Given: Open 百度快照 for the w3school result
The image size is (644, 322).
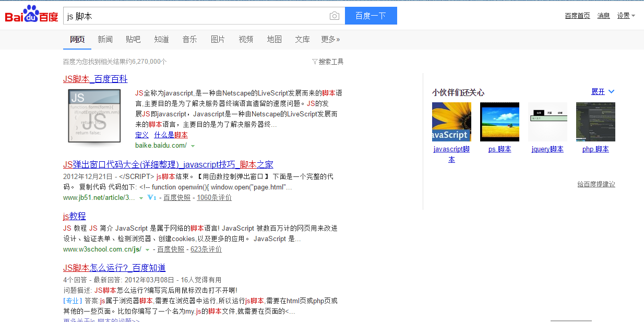Looking at the screenshot, I should 171,249.
